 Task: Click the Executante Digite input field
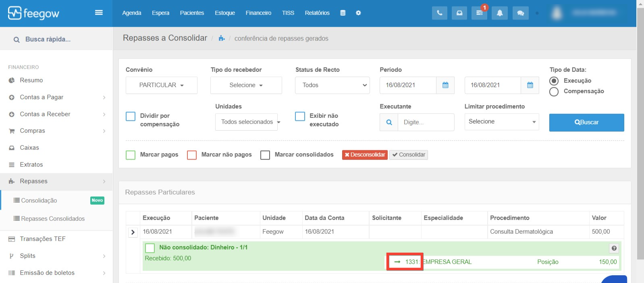point(426,122)
